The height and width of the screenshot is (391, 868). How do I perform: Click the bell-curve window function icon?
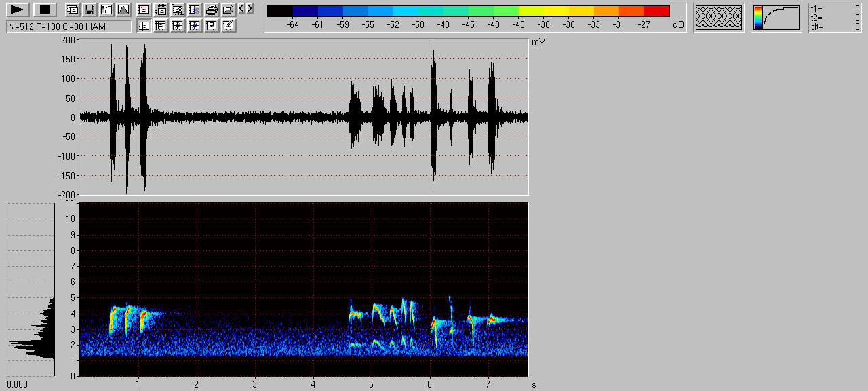pos(123,10)
